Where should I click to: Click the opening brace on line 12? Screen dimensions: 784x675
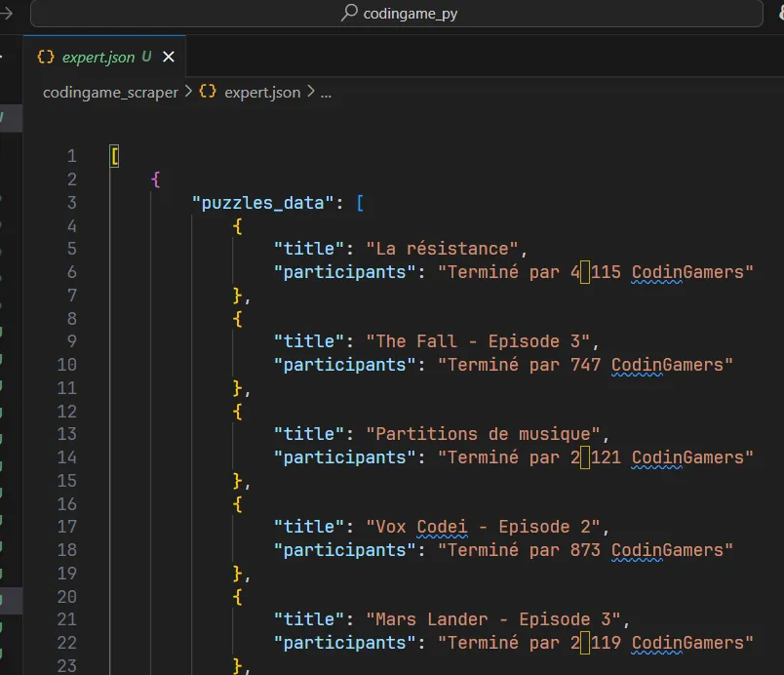click(x=238, y=412)
